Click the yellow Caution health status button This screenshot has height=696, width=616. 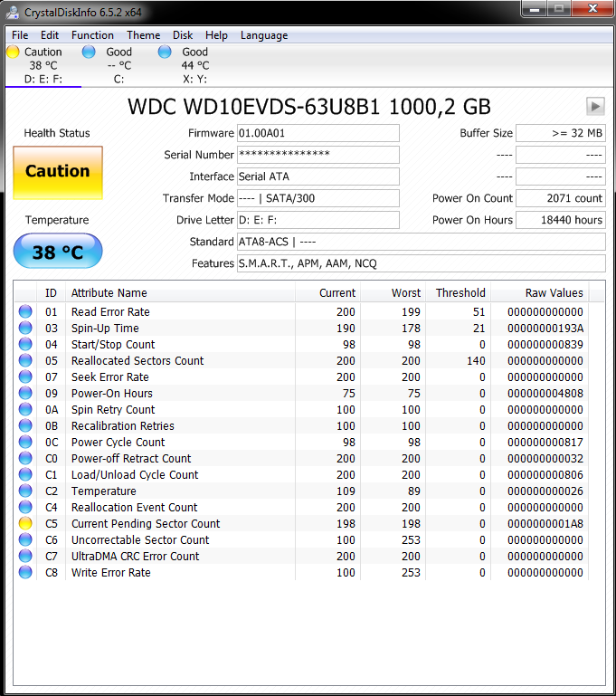pyautogui.click(x=58, y=173)
